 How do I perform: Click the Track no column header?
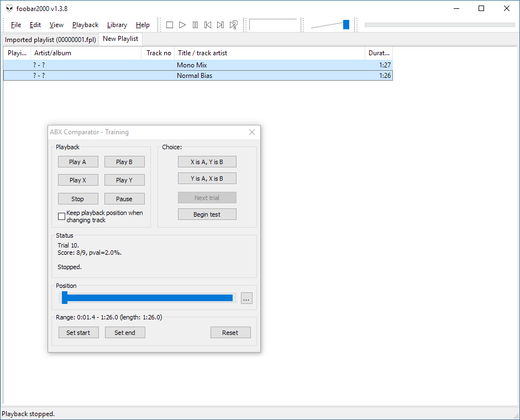pos(158,53)
